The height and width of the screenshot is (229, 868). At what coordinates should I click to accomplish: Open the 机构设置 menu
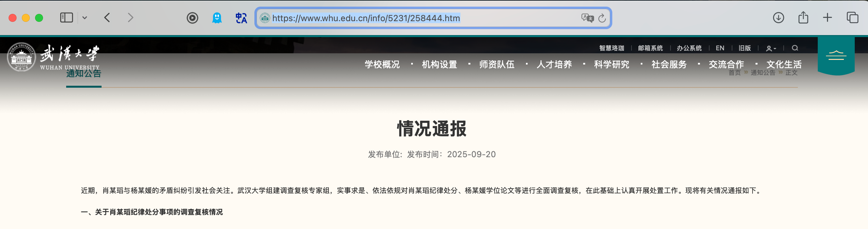click(439, 64)
